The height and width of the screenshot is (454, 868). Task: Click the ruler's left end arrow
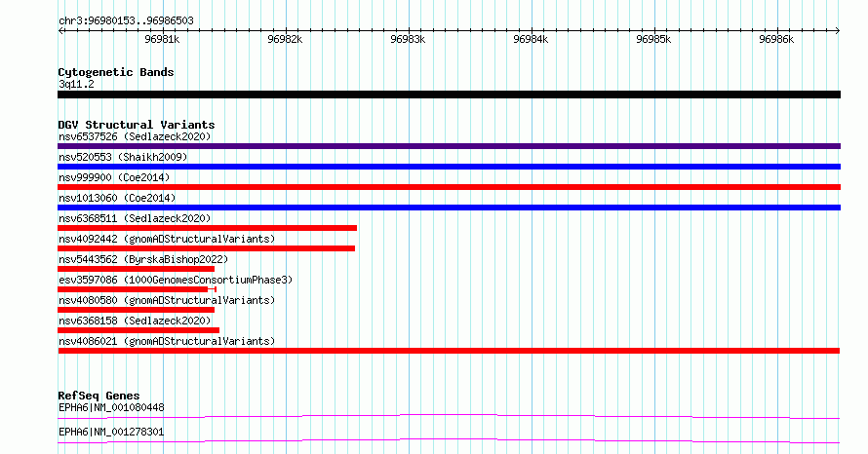click(60, 31)
